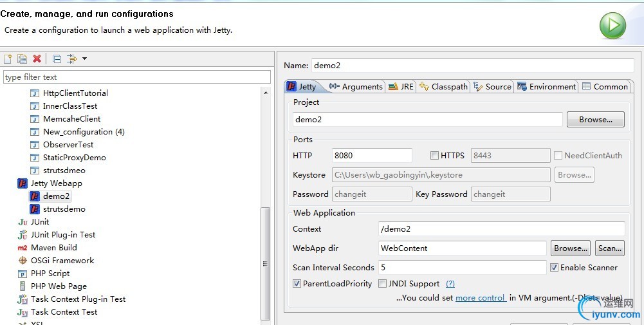The image size is (644, 325).
Task: Duplicate the selected launch configuration
Action: [22, 59]
